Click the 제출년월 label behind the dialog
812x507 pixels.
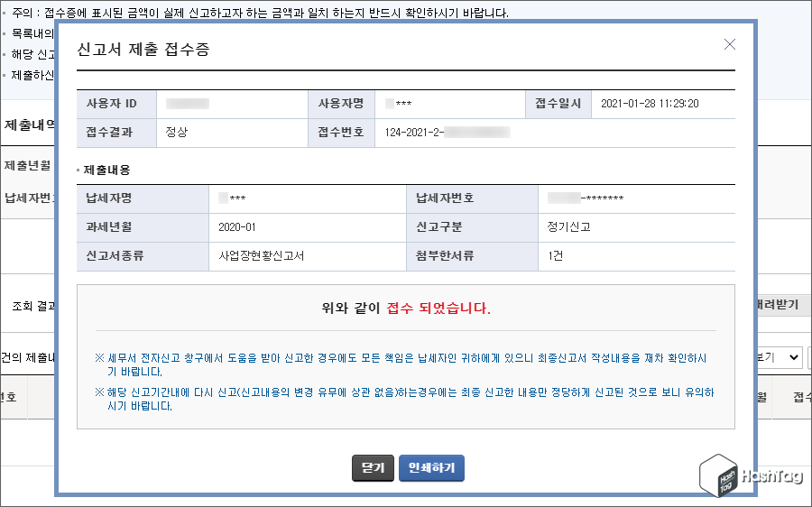click(27, 165)
